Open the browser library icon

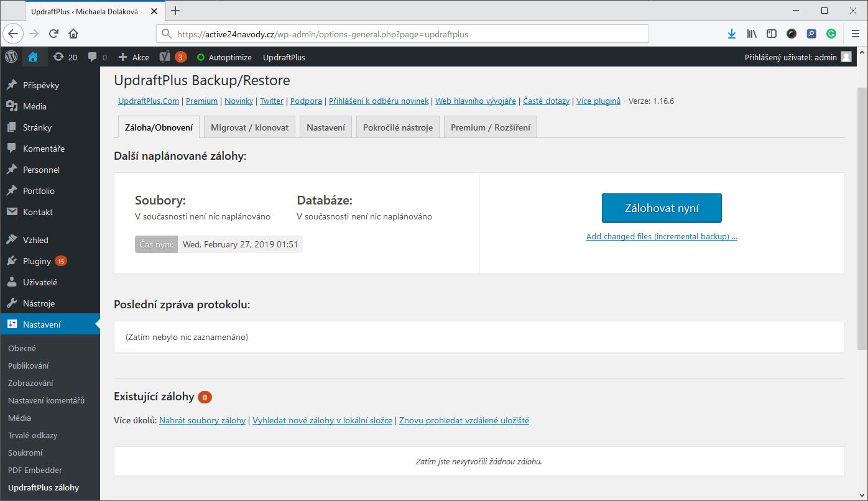(x=752, y=34)
